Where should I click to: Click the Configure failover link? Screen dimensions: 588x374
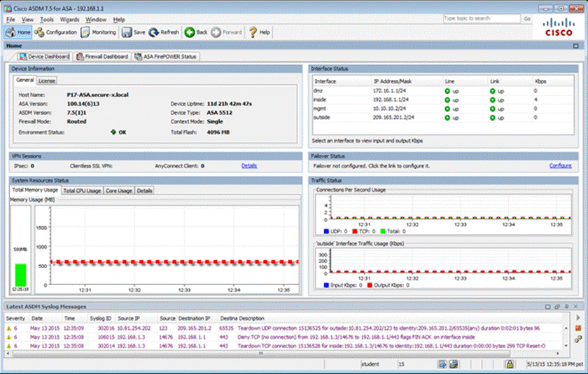pos(560,166)
